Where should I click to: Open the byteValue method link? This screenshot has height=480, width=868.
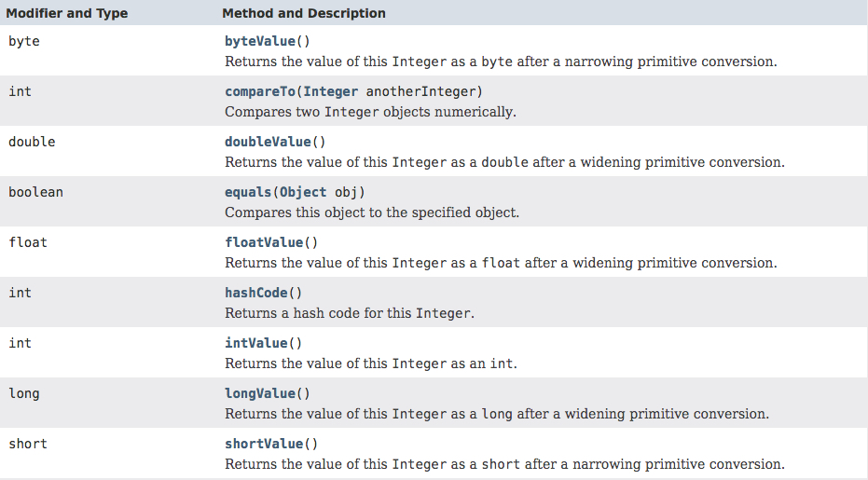pyautogui.click(x=261, y=41)
